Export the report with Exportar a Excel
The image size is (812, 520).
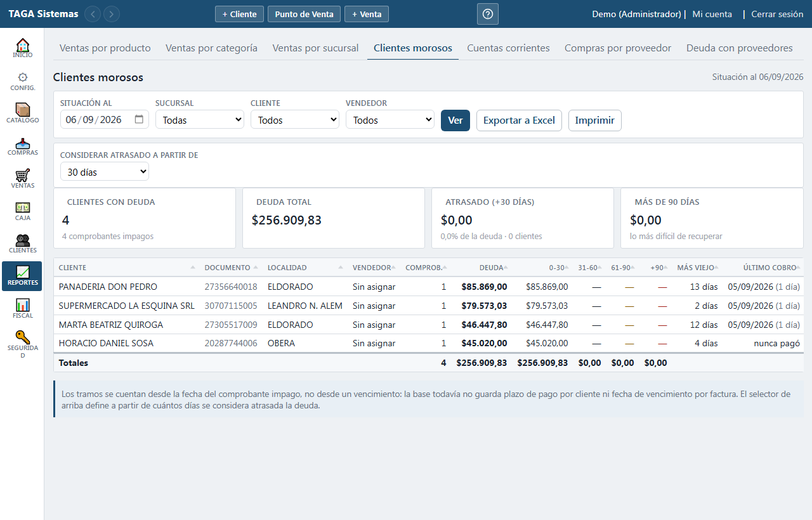519,120
